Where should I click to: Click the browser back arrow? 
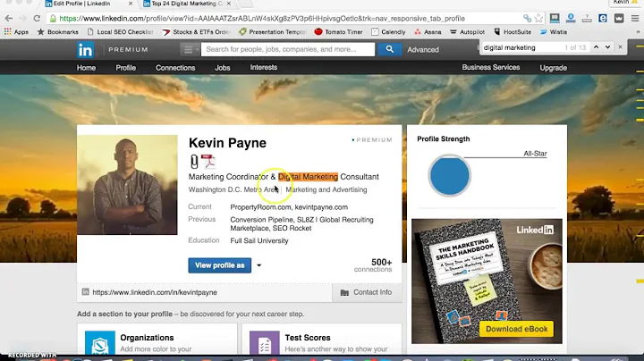(9, 19)
